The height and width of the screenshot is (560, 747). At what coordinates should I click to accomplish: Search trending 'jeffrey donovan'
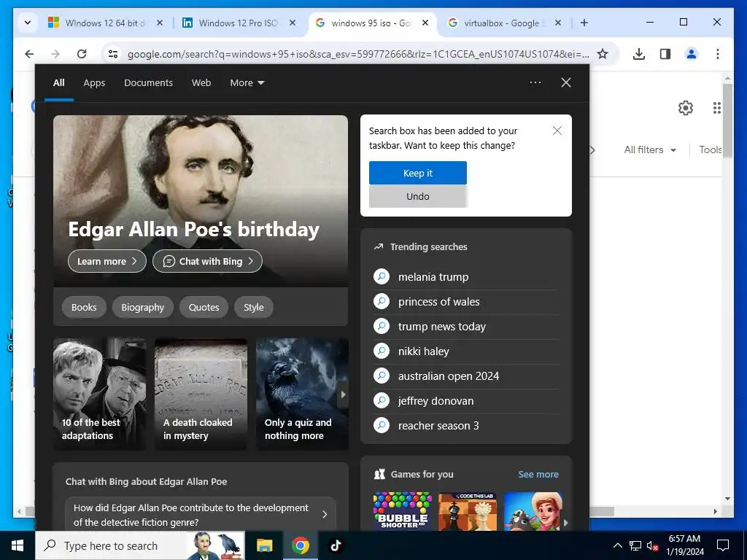466,400
